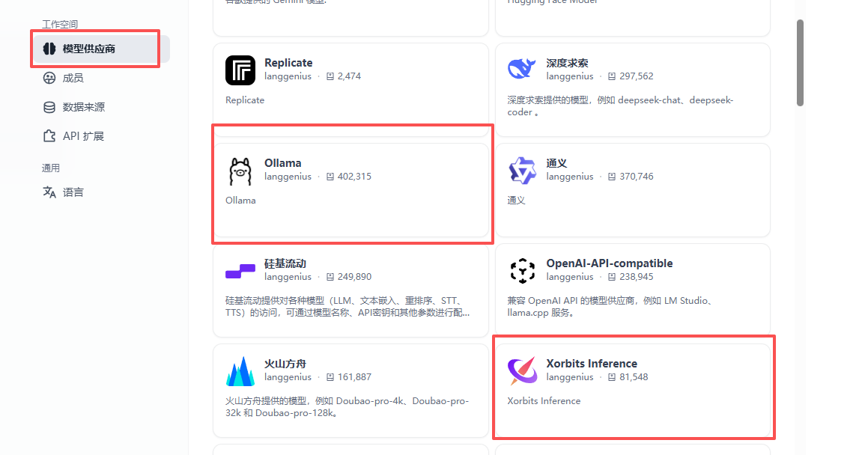Click the 297,562 install count

[636, 76]
